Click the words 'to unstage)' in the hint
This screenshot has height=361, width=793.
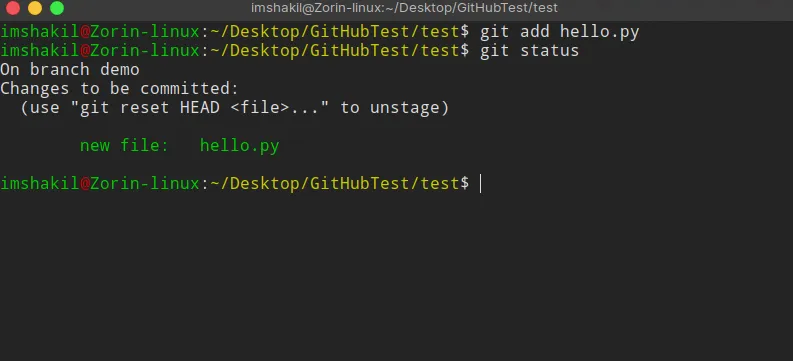394,108
